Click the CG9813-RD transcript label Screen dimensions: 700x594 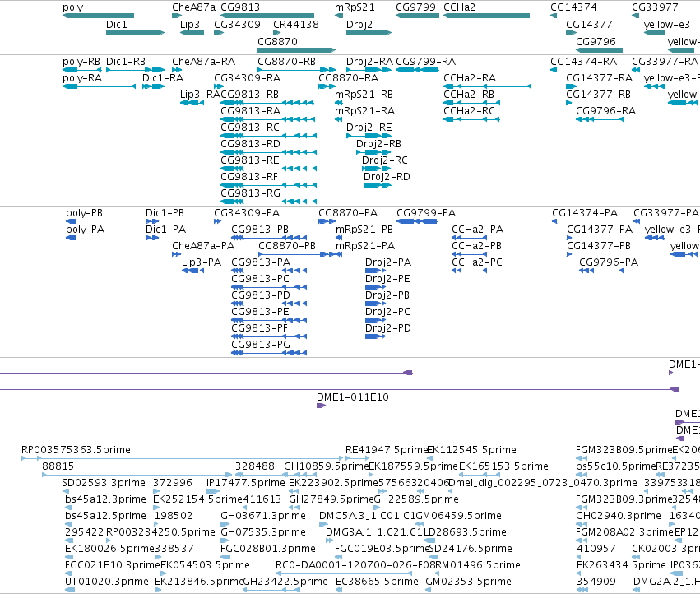tap(250, 144)
